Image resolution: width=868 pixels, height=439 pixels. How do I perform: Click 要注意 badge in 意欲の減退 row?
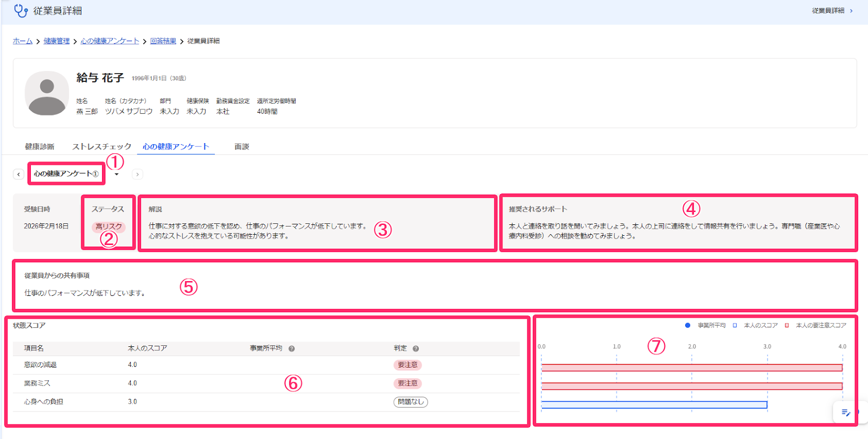[407, 365]
